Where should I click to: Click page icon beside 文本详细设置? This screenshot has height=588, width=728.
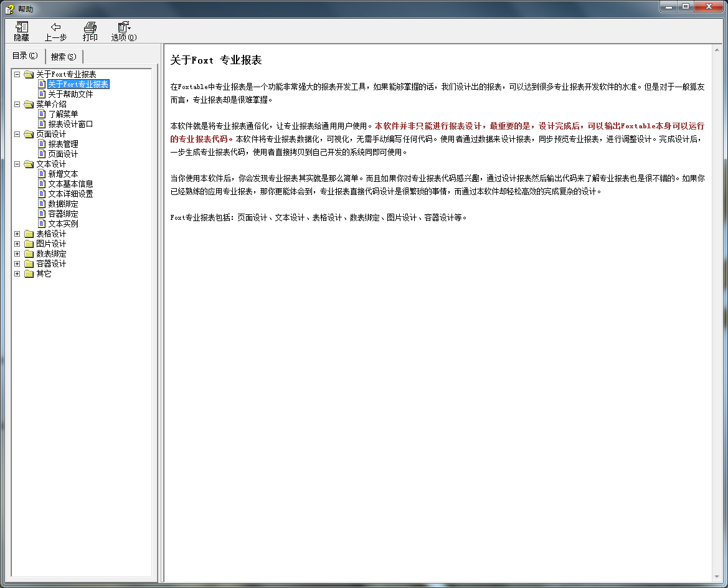42,194
